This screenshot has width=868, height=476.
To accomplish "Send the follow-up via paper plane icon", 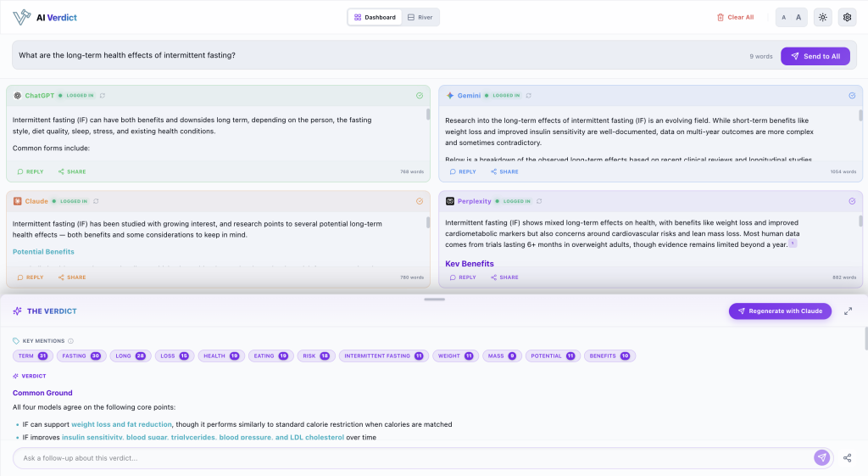I will click(822, 457).
